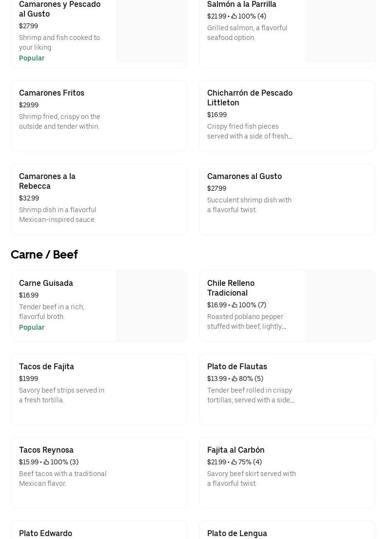This screenshot has width=392, height=539.
Task: Choose Fajita al Carbón dish title
Action: 235,450
